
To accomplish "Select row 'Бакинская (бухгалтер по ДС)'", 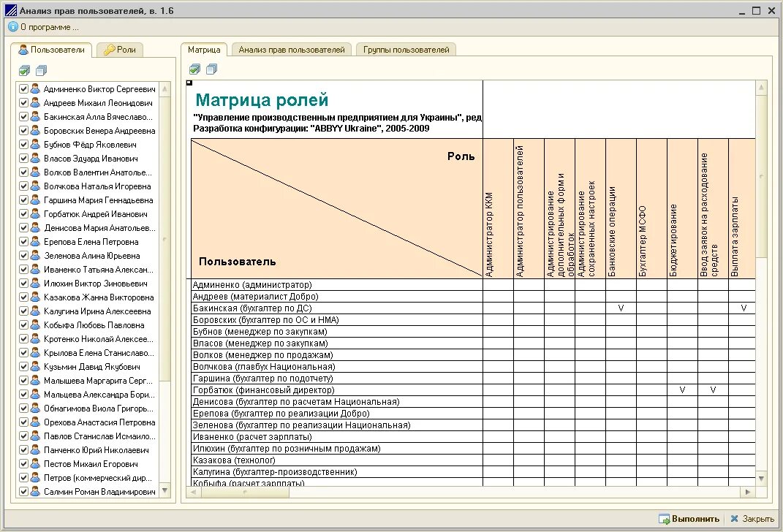I will coord(338,308).
